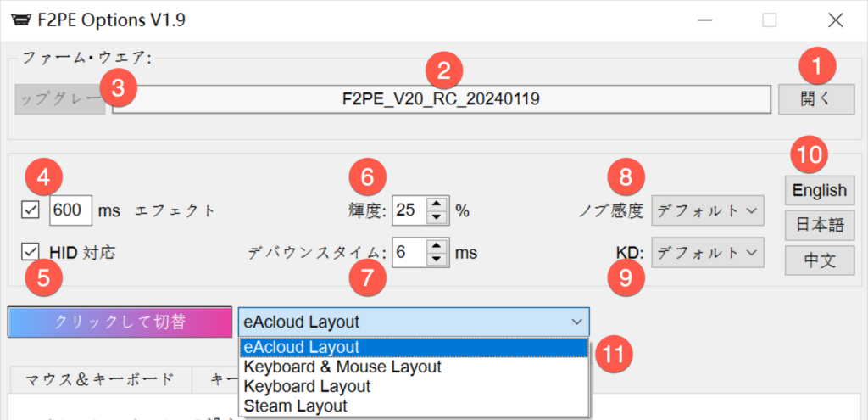Click the デバウンスタイム field showing 6
This screenshot has height=420, width=868.
(409, 253)
